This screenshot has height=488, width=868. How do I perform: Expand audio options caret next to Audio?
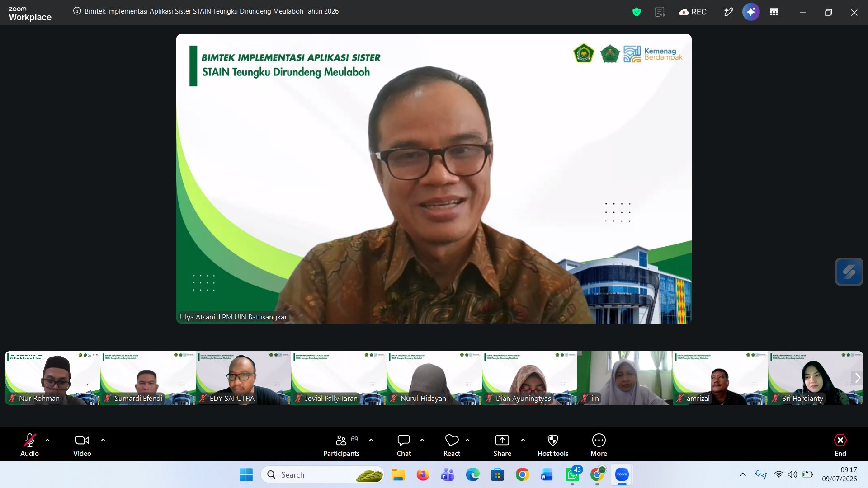[x=47, y=440]
